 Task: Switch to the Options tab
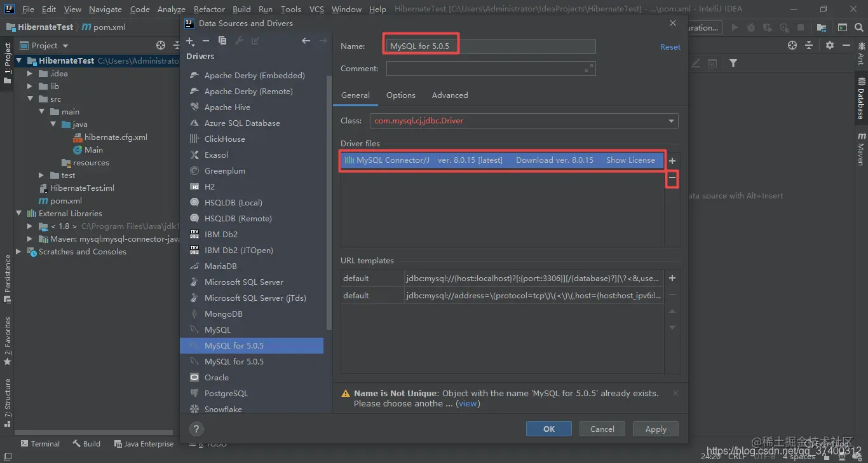click(x=401, y=95)
